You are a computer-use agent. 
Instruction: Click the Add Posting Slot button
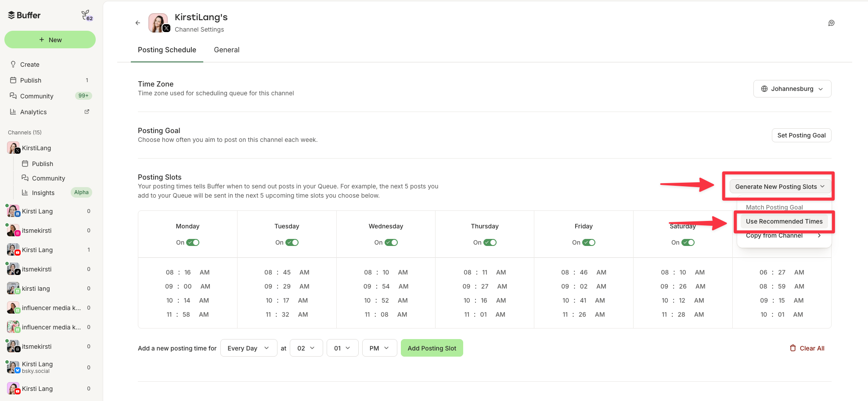432,347
